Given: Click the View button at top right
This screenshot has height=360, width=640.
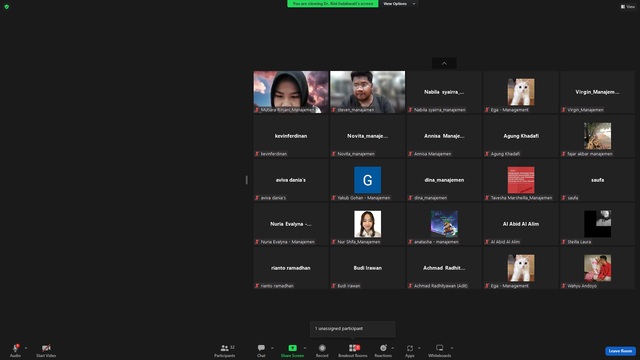Looking at the screenshot, I should point(628,7).
